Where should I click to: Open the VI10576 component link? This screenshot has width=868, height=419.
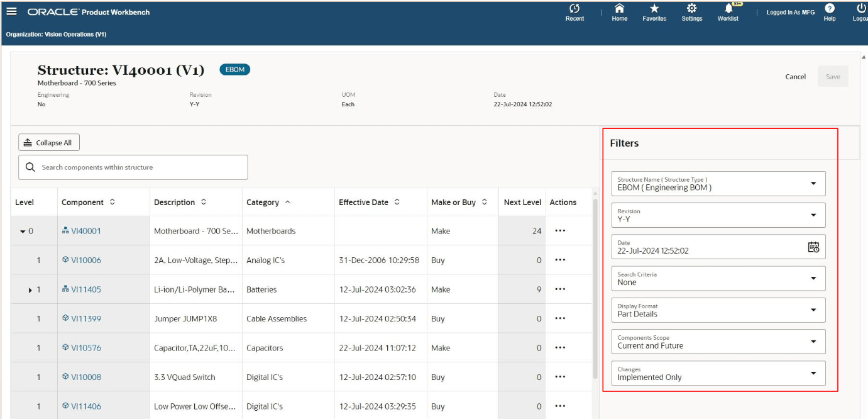pos(86,348)
